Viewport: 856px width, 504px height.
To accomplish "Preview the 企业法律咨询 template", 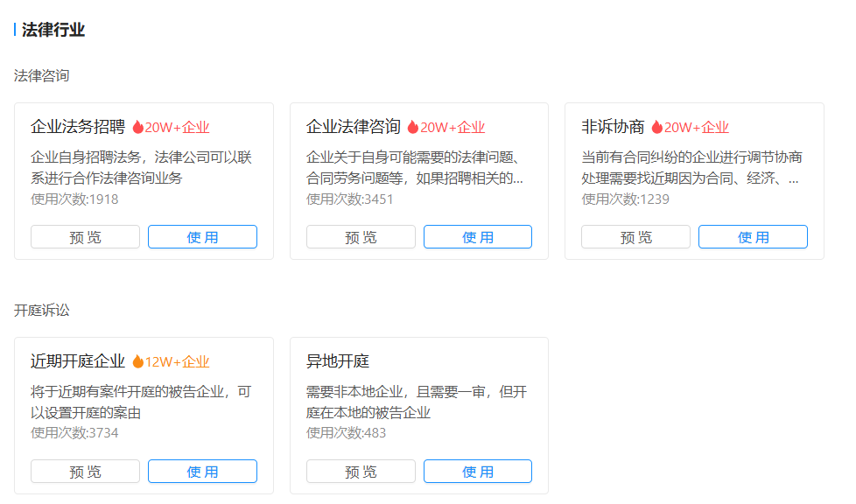I will click(361, 237).
